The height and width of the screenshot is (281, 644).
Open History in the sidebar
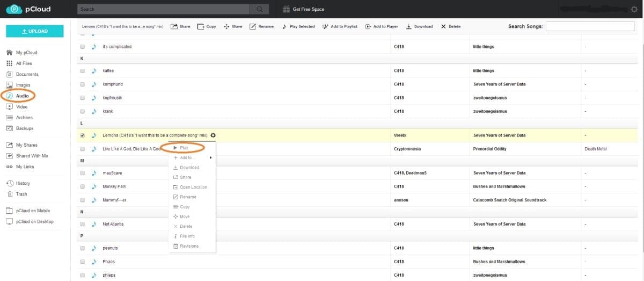point(18,183)
